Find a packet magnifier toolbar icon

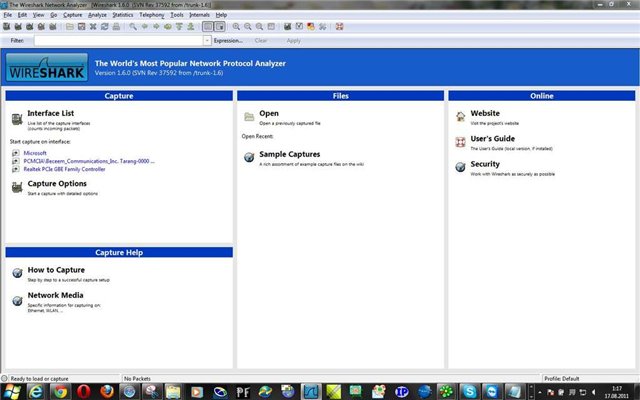[x=133, y=27]
